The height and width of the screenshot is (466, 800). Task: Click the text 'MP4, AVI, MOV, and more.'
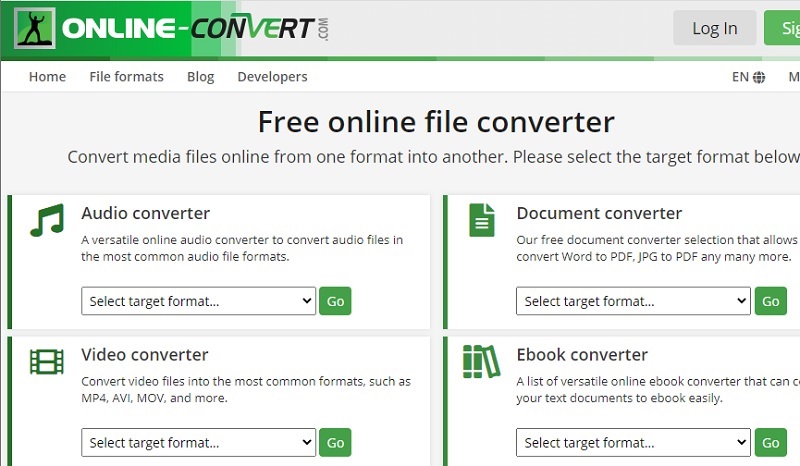(155, 398)
